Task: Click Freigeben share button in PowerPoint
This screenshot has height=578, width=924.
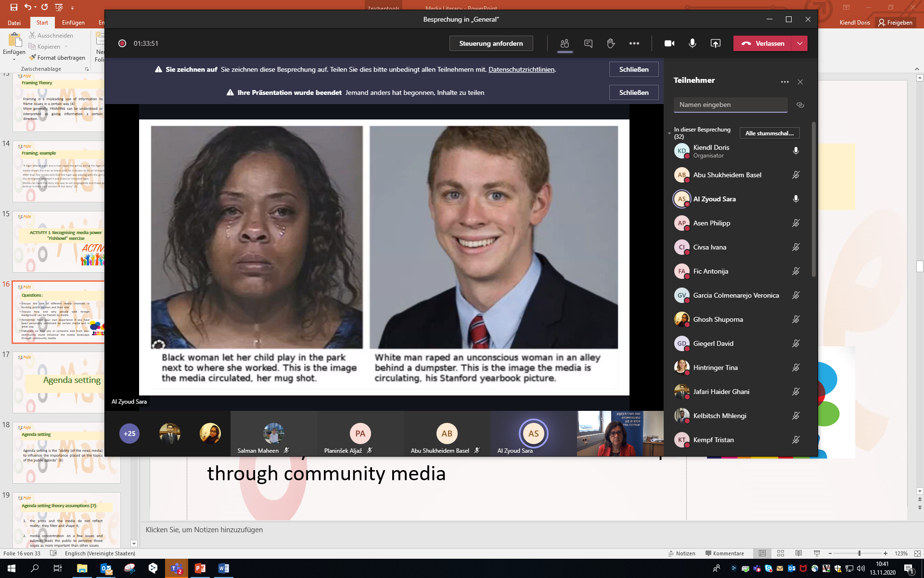Action: [895, 23]
